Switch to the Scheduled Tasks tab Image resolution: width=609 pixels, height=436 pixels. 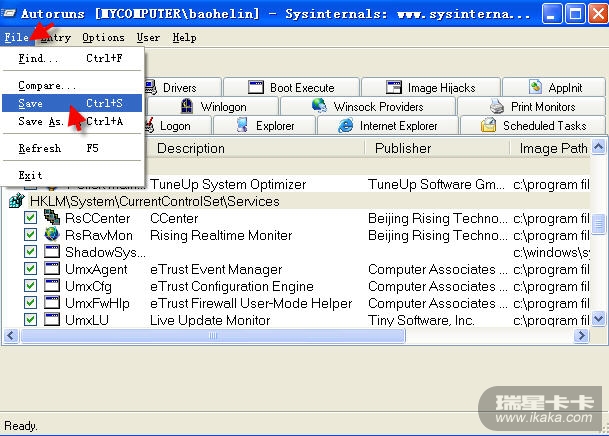click(533, 126)
